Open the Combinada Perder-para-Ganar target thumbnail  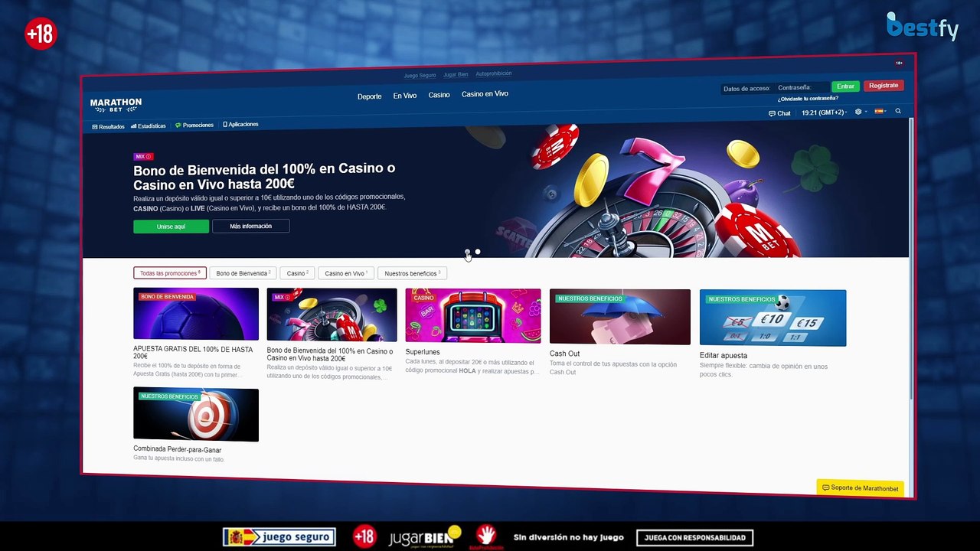[x=196, y=414]
